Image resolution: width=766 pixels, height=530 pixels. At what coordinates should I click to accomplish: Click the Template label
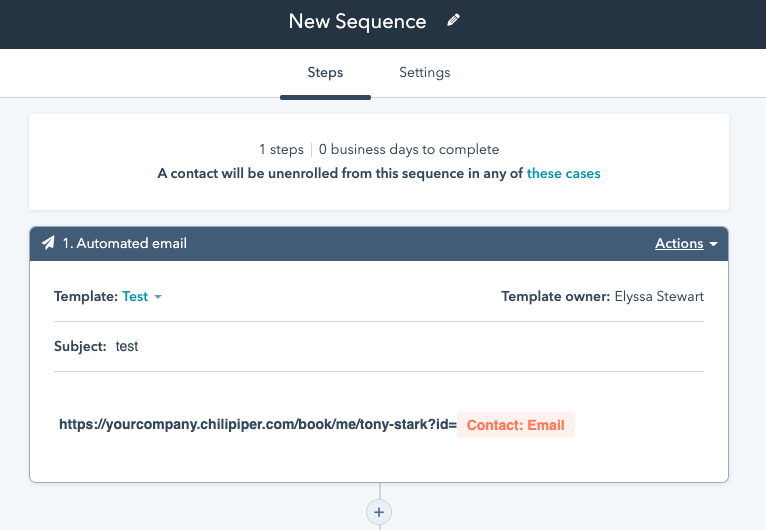(86, 297)
